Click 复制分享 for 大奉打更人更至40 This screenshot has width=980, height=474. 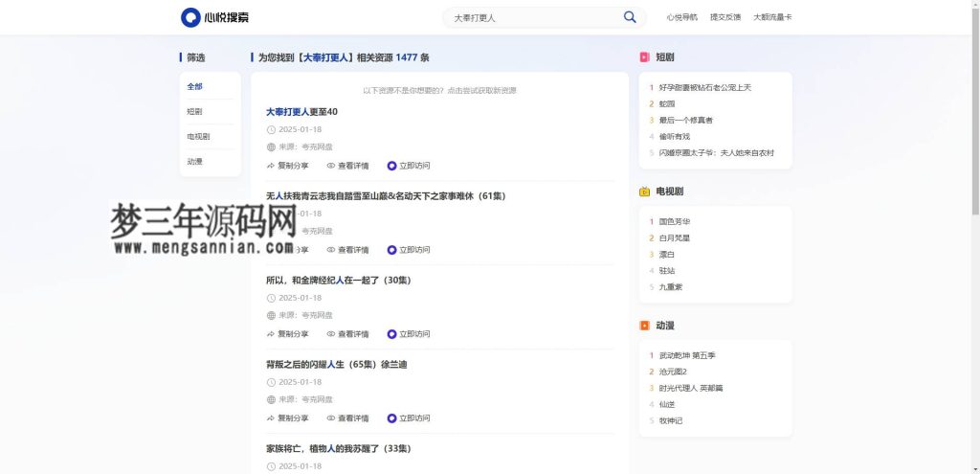293,166
